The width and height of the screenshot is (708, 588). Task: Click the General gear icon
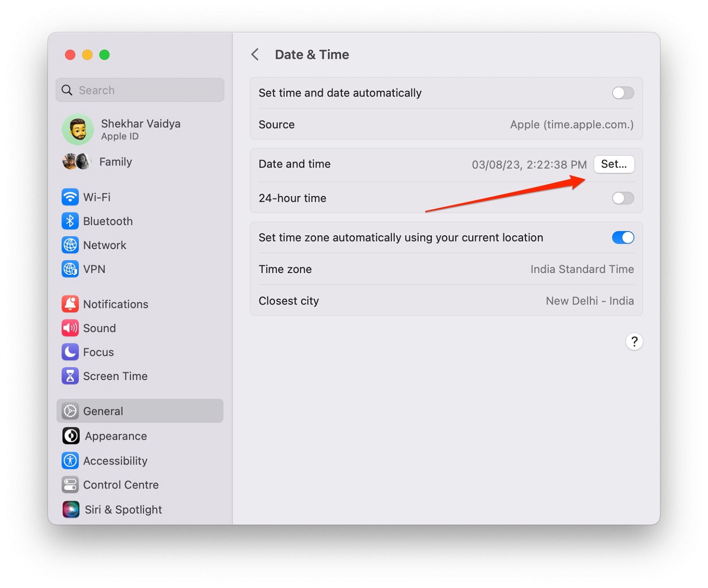(70, 411)
